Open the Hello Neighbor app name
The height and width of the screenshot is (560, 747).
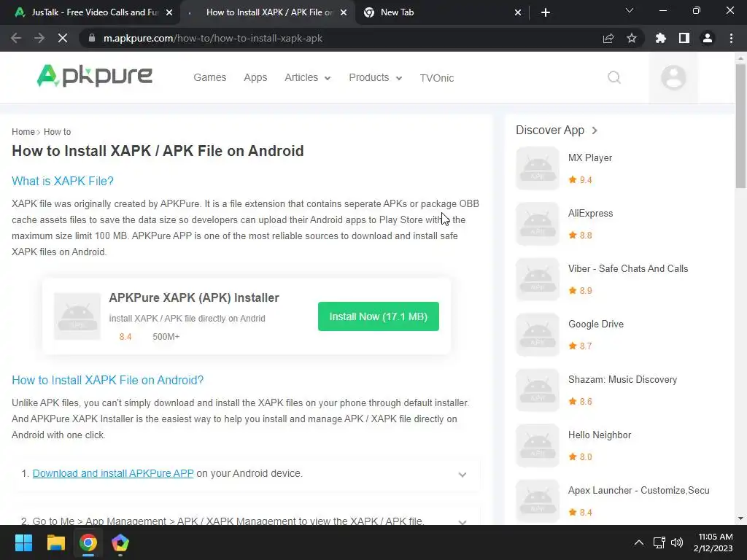pos(600,435)
